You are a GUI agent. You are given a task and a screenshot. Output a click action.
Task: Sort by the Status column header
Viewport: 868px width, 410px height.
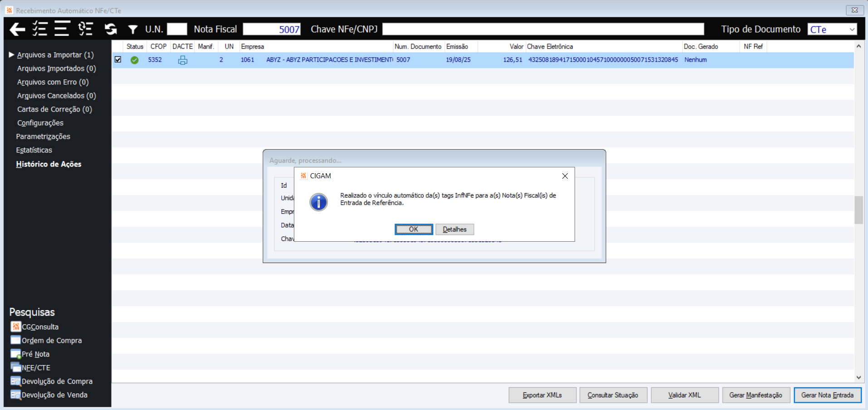135,46
